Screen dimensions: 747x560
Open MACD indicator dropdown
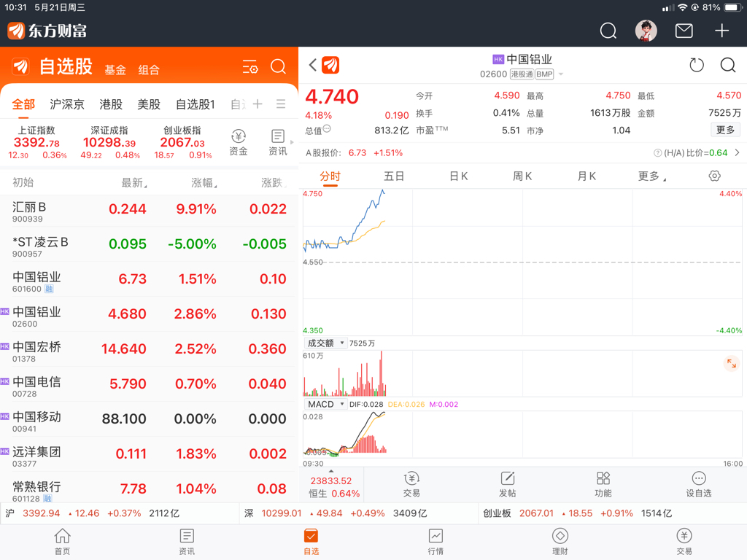(x=325, y=404)
